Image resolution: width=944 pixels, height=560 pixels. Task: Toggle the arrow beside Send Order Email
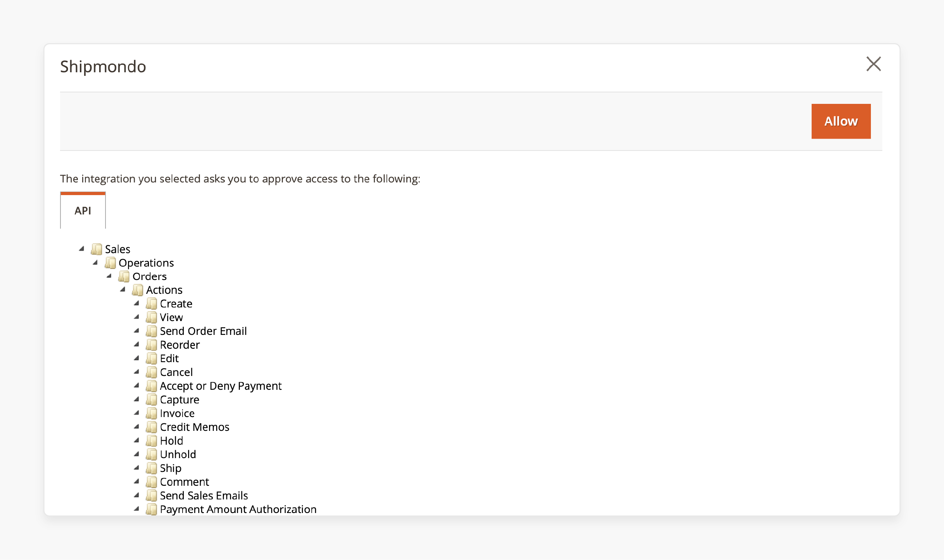pyautogui.click(x=137, y=331)
